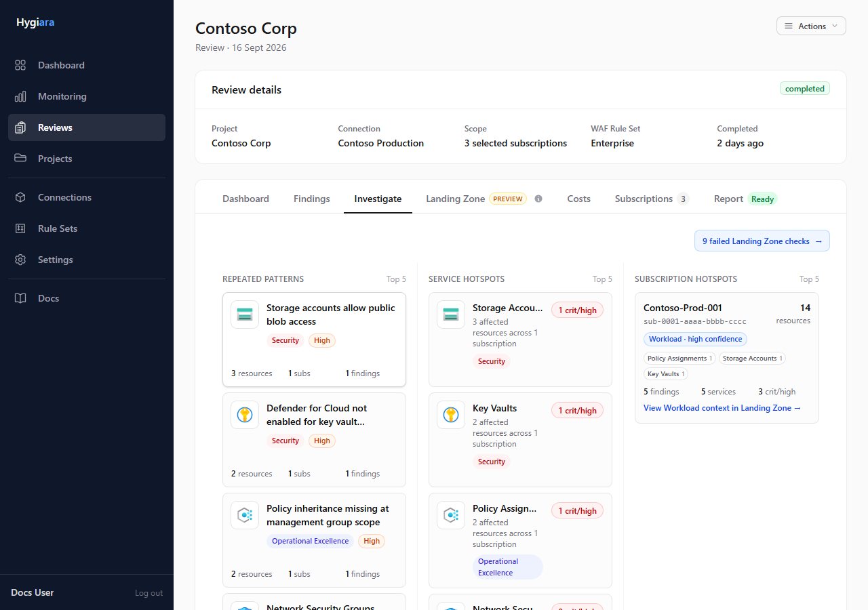Image resolution: width=868 pixels, height=610 pixels.
Task: Click the Settings gear icon
Action: (x=20, y=260)
